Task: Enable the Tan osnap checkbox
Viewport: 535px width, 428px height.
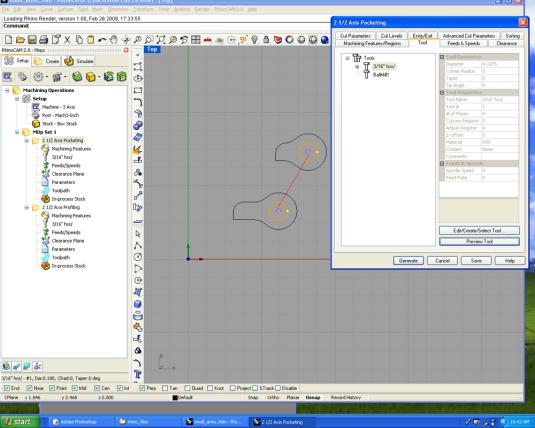Action: (165, 388)
